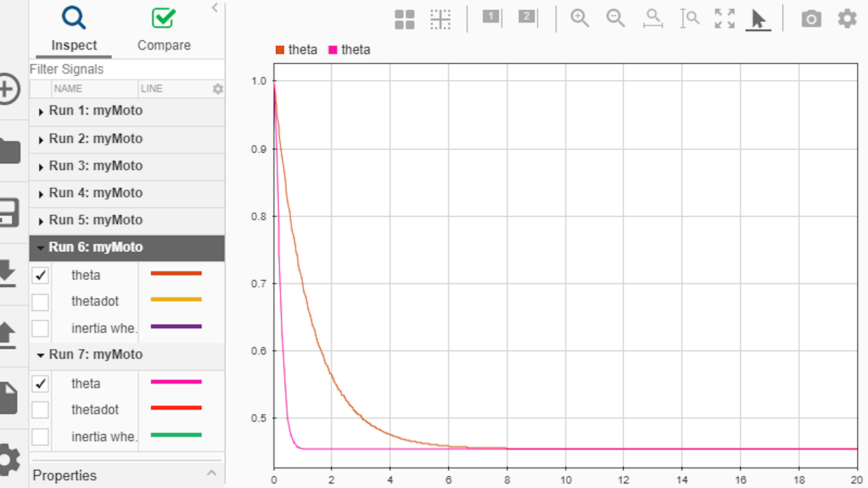The image size is (868, 488).
Task: Select the Run 7 thetadot signal name
Action: tap(95, 409)
